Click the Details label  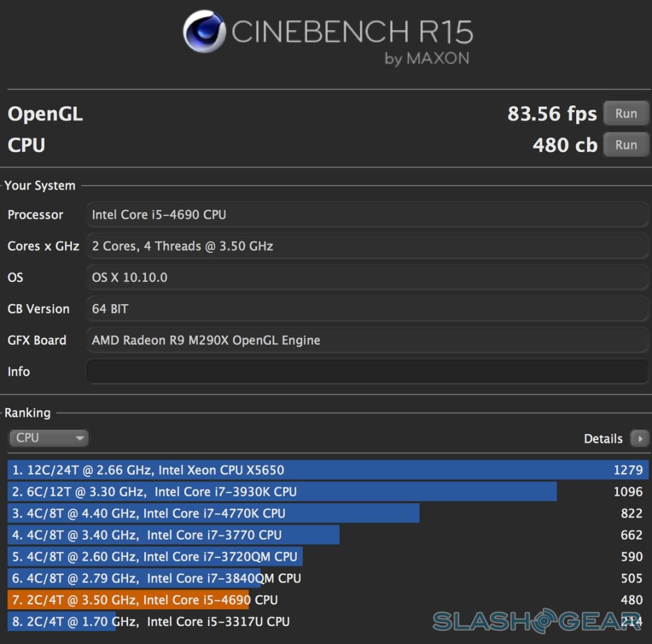pos(603,439)
